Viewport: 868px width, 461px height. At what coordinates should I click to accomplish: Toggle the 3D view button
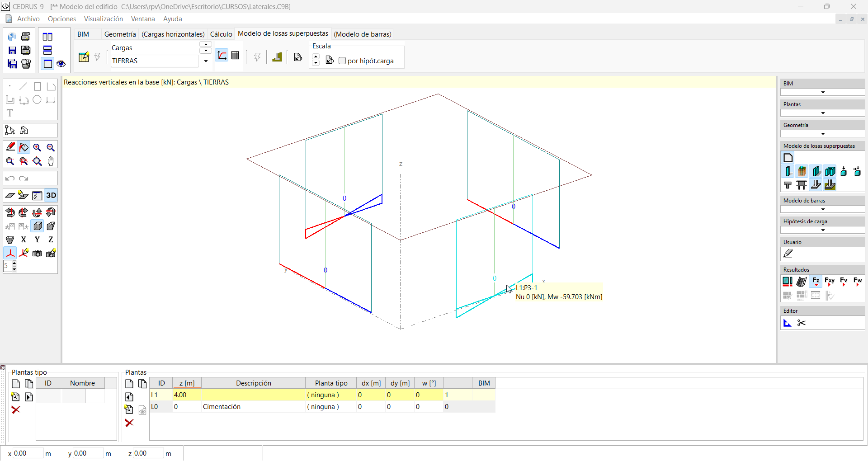(x=51, y=196)
